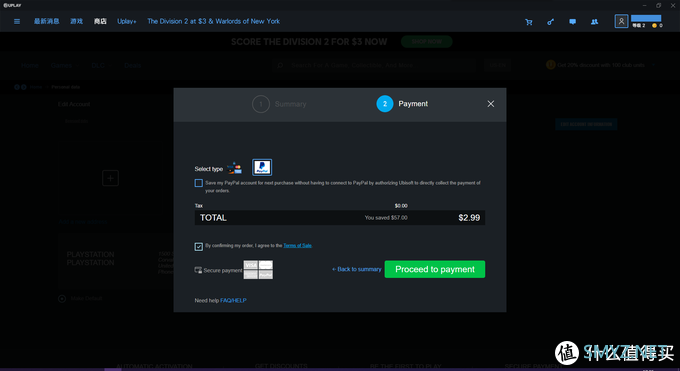Select the PayPal payment type
This screenshot has width=680, height=371.
pos(262,167)
